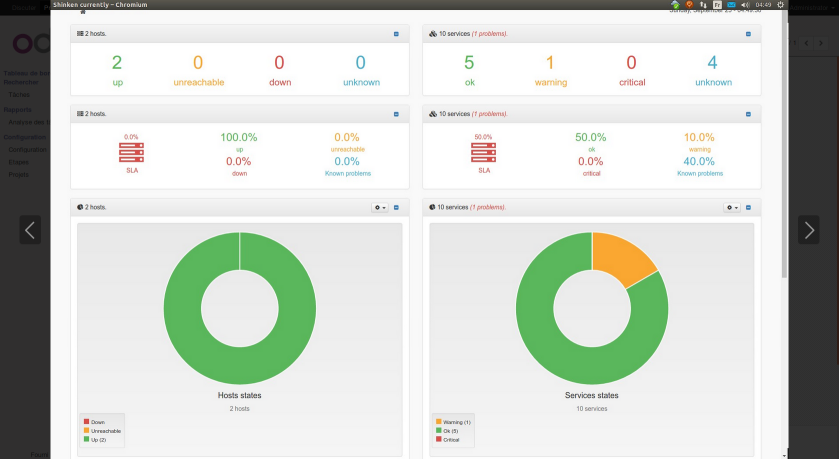This screenshot has height=459, width=839.
Task: Click the orange '0 unreachable' hosts count
Action: tap(199, 71)
